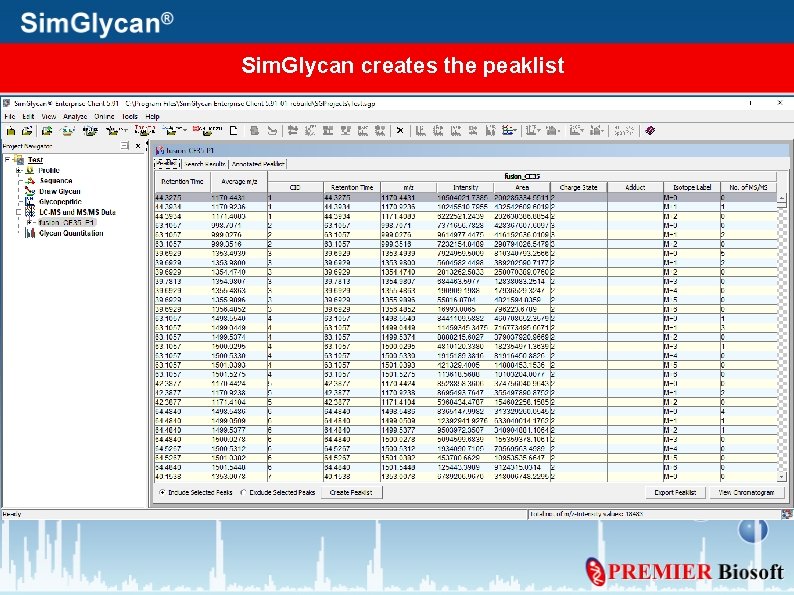Click the No. of MS/MS column header

[x=748, y=187]
